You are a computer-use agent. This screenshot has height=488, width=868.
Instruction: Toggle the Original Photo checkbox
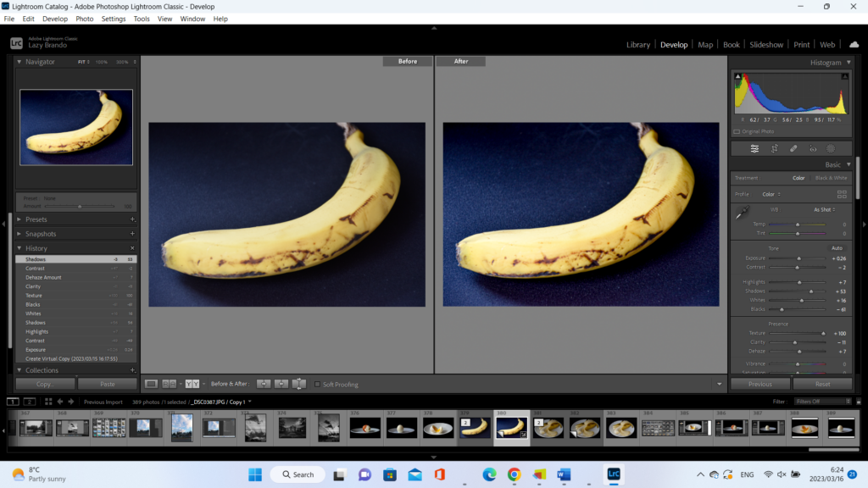click(736, 131)
